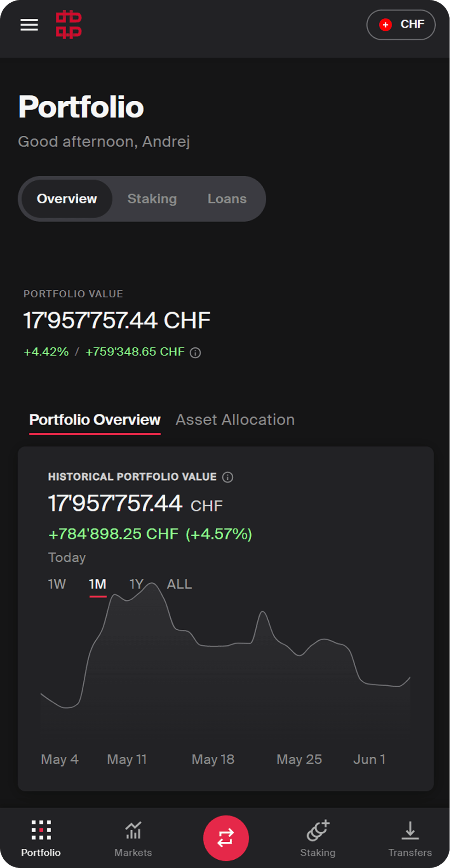Set chart range to 1W
Image resolution: width=450 pixels, height=868 pixels.
57,584
